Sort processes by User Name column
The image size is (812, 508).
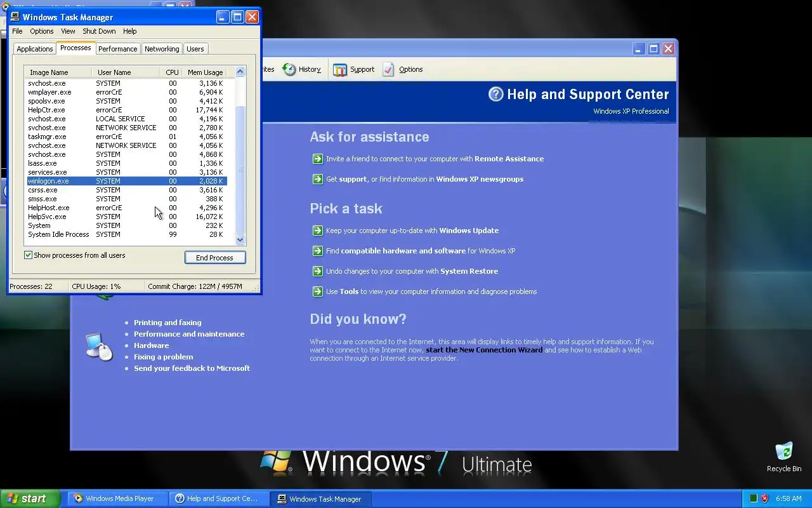click(126, 72)
